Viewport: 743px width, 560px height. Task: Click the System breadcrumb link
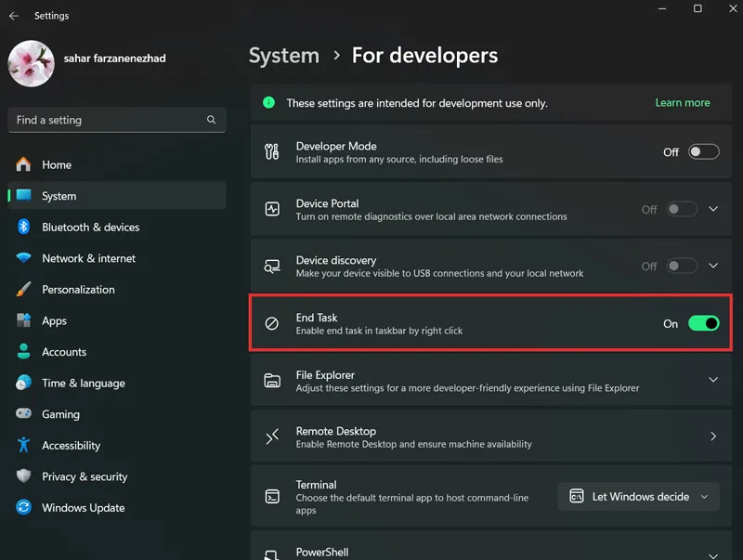pos(284,56)
